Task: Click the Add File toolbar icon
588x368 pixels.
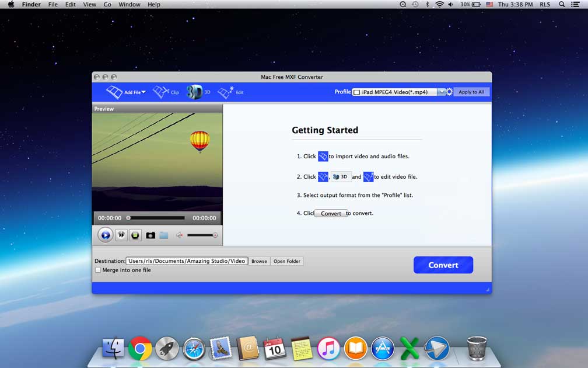Action: (x=114, y=92)
